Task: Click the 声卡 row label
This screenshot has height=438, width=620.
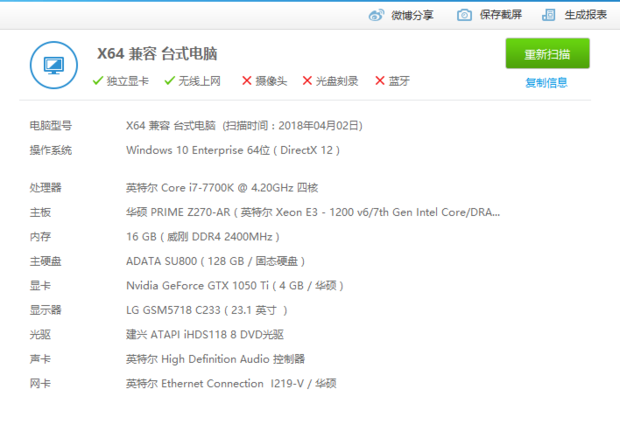Action: (40, 359)
